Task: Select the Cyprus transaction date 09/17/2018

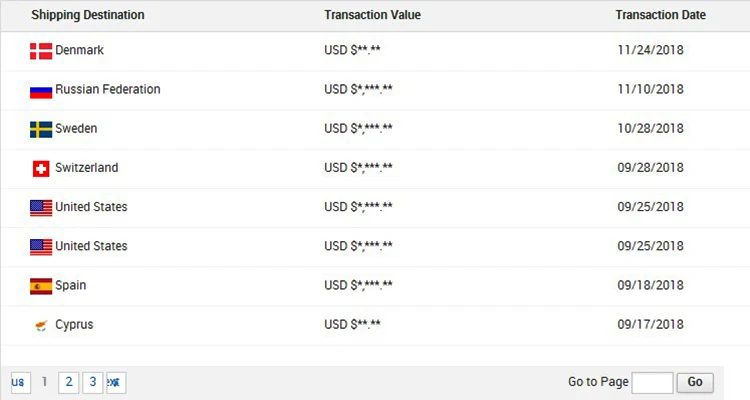Action: pyautogui.click(x=650, y=325)
